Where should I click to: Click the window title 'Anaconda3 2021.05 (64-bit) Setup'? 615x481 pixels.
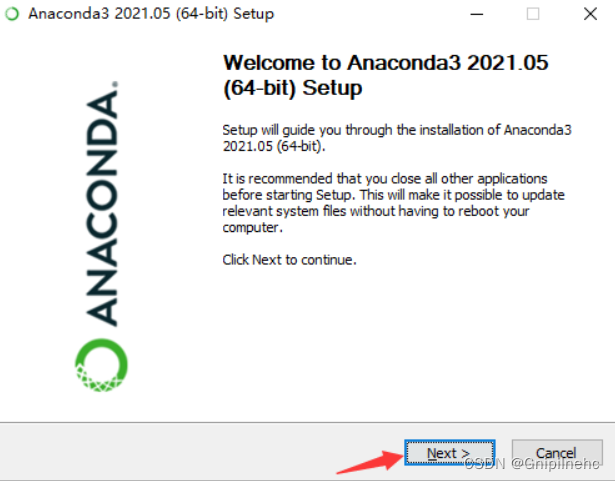click(151, 14)
